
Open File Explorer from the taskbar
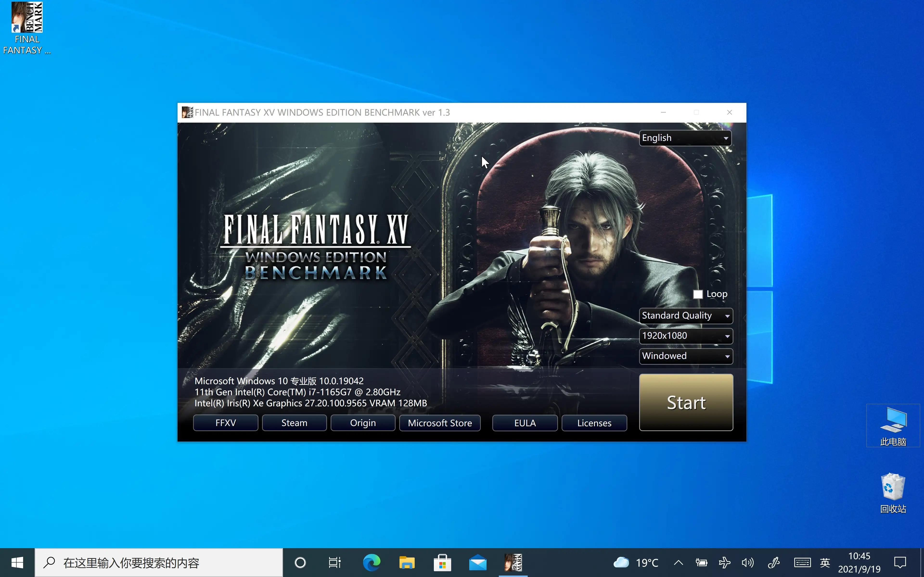[407, 563]
